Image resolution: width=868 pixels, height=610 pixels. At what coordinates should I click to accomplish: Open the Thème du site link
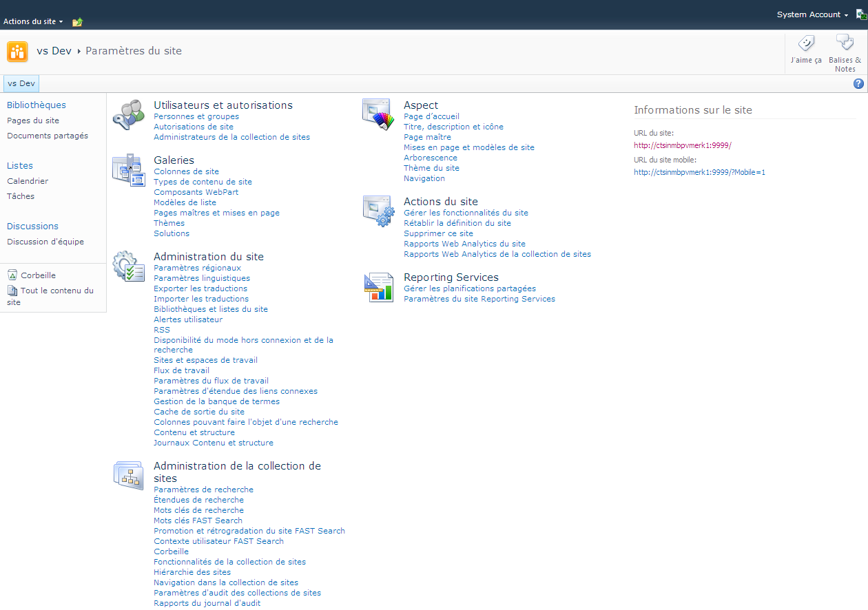point(431,168)
